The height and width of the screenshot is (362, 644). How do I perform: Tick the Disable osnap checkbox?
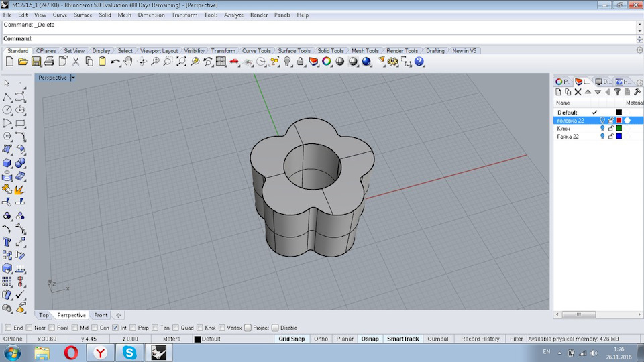click(275, 328)
